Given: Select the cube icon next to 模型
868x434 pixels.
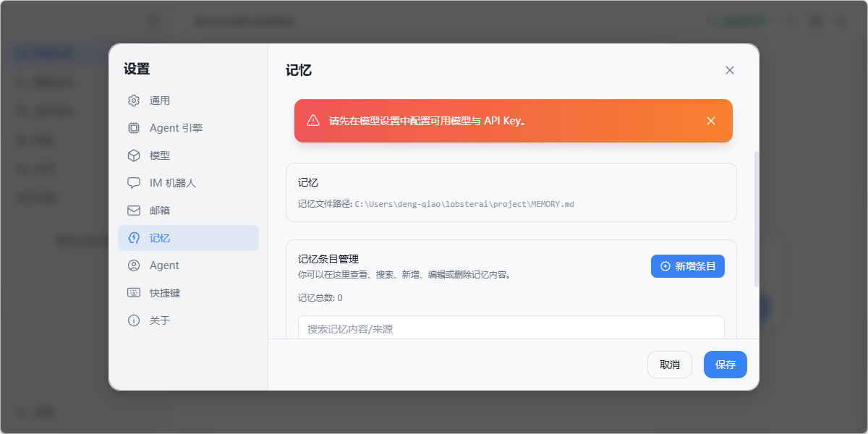Looking at the screenshot, I should coord(134,156).
